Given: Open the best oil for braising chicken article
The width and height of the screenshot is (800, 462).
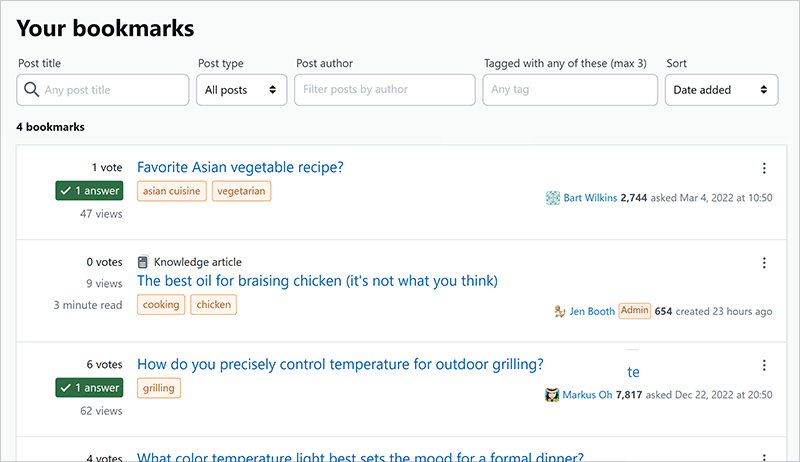Looking at the screenshot, I should coord(317,281).
